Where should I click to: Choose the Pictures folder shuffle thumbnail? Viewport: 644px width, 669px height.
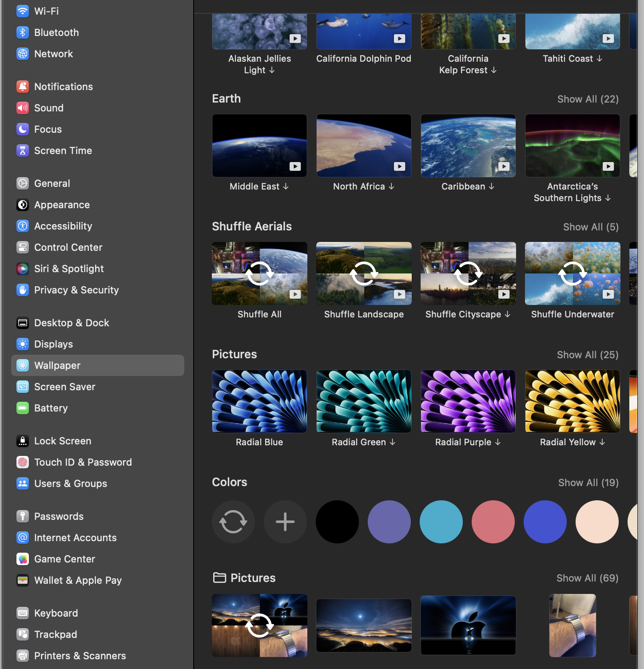coord(259,625)
